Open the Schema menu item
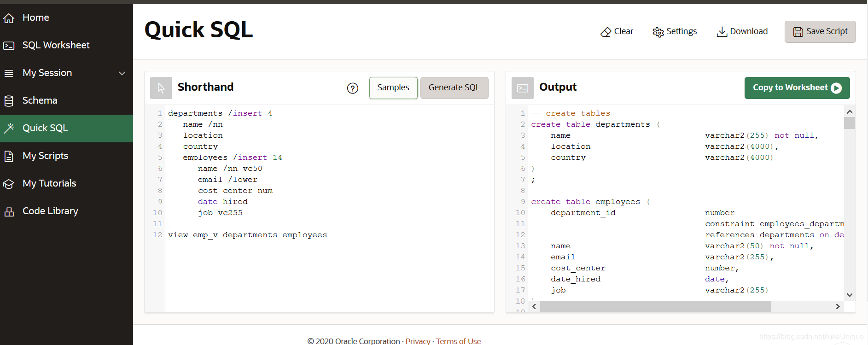 (66, 100)
